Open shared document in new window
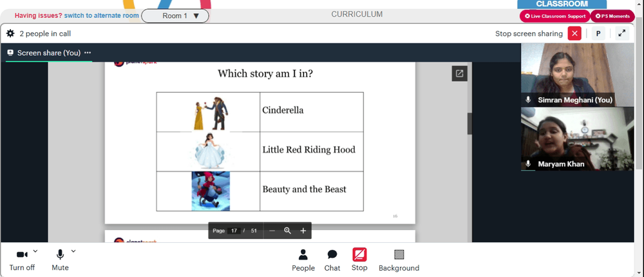The width and height of the screenshot is (644, 277). [x=460, y=73]
